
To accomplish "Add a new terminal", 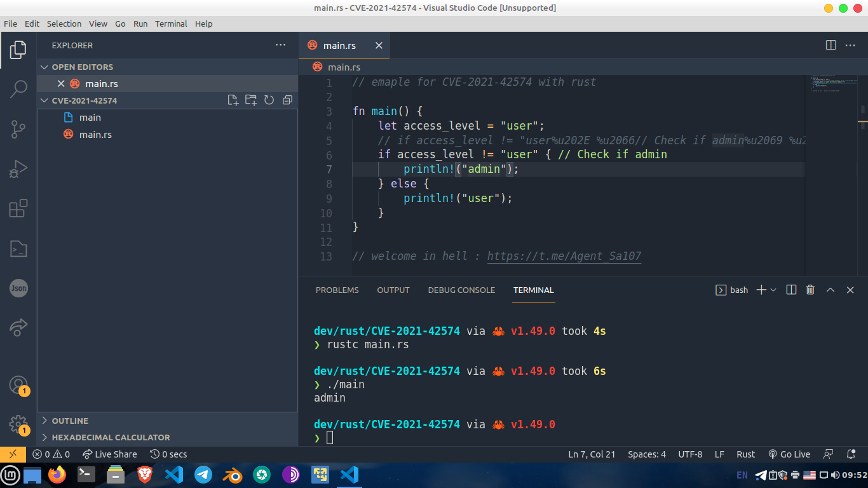I will pyautogui.click(x=761, y=290).
